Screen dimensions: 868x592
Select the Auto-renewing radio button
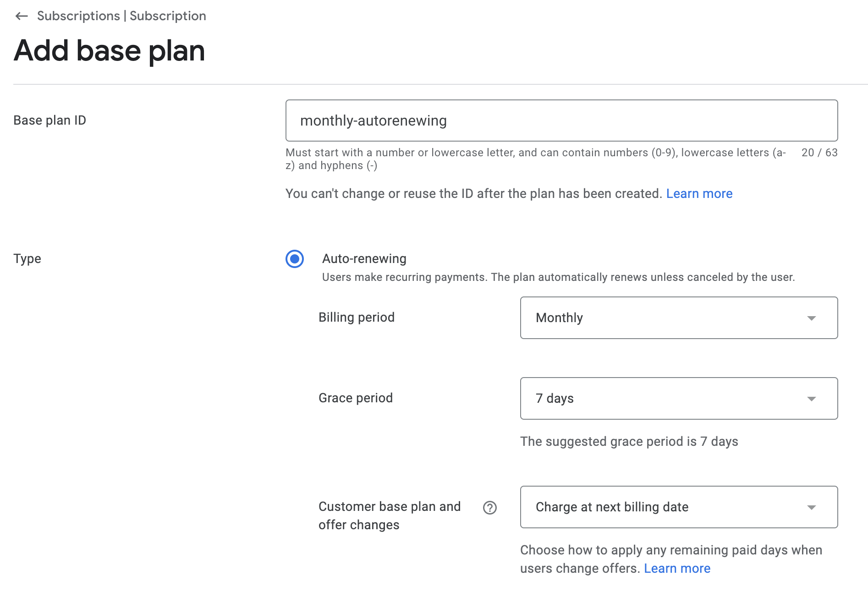point(295,259)
